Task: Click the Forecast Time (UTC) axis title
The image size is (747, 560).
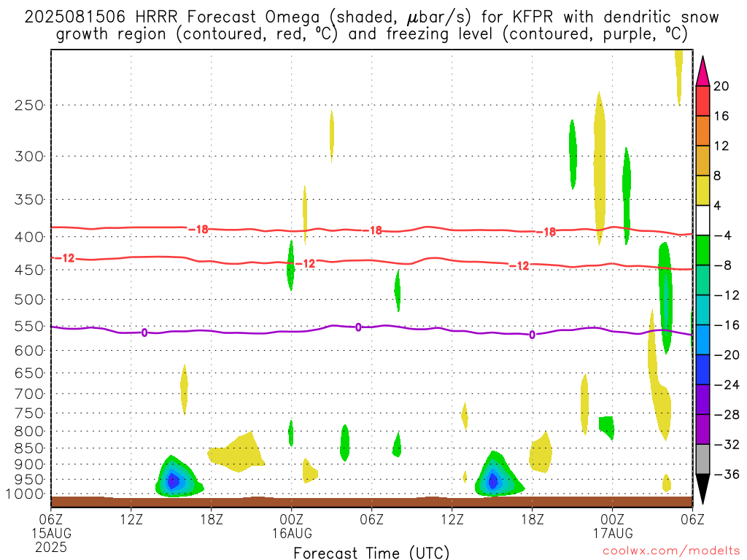Action: [x=371, y=553]
